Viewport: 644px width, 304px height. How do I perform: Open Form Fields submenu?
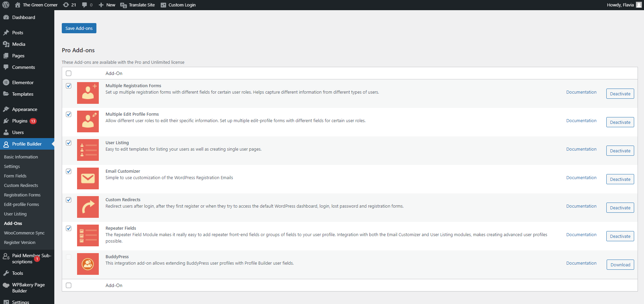tap(15, 176)
